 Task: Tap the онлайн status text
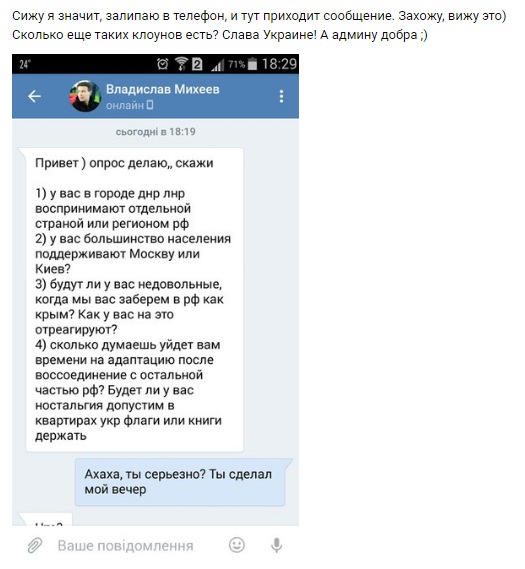pyautogui.click(x=125, y=106)
